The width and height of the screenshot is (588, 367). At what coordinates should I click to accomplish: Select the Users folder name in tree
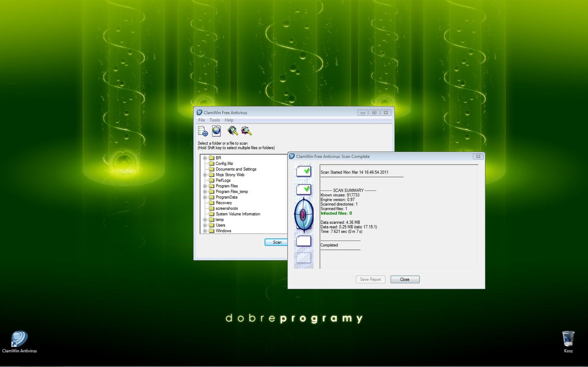tap(220, 225)
